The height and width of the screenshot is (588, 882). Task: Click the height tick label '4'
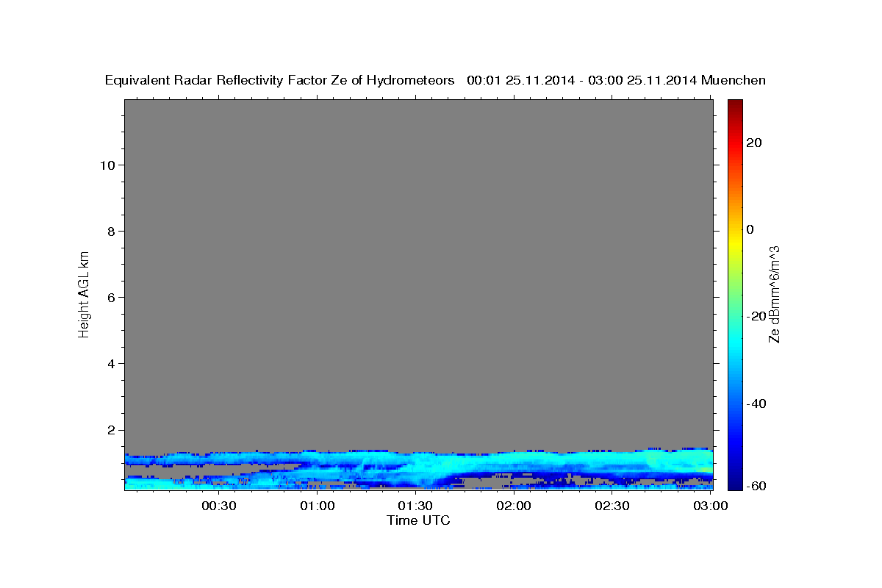tap(110, 363)
